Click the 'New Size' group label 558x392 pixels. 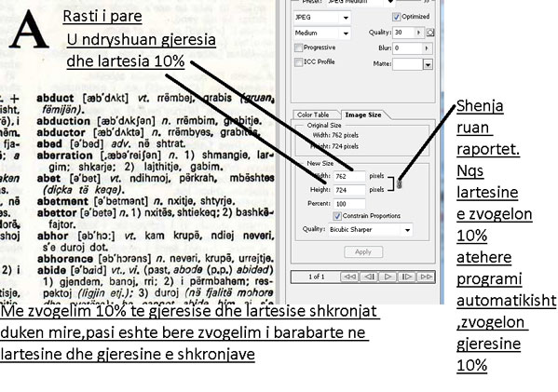click(320, 163)
